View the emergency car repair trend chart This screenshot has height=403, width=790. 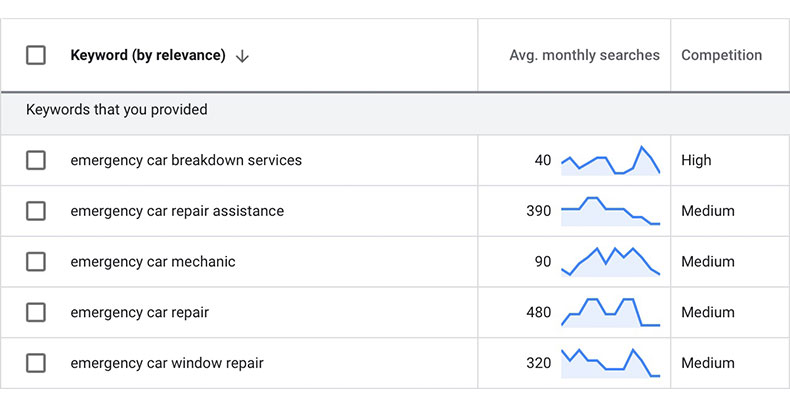pyautogui.click(x=611, y=313)
